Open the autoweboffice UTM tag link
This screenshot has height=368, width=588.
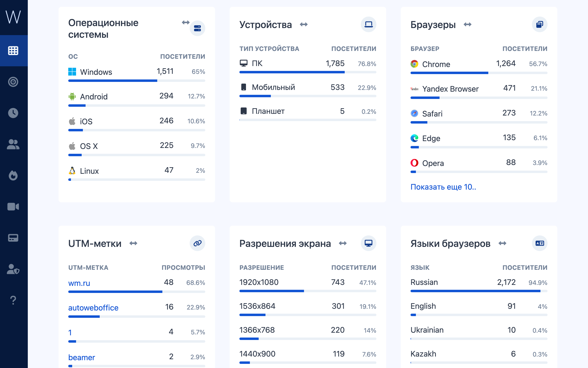pyautogui.click(x=93, y=308)
